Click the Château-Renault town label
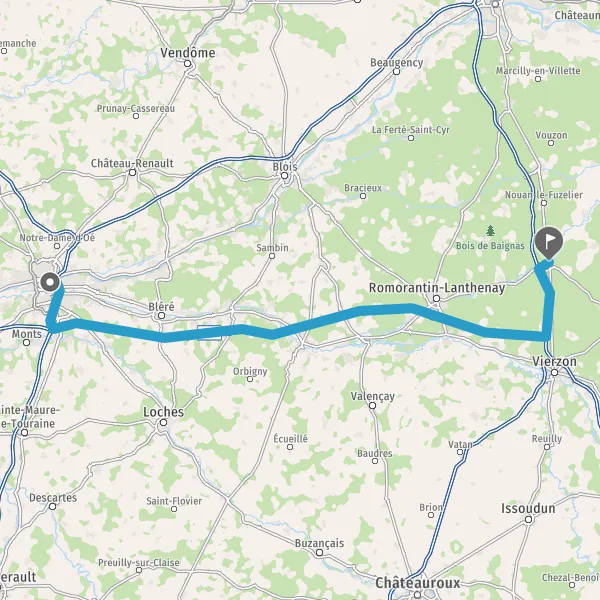 (x=132, y=163)
